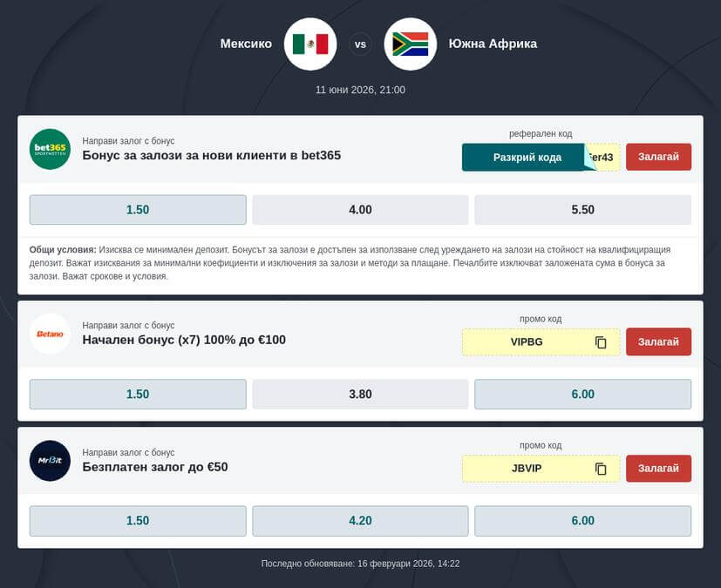Select Betano draw odds 3.80
721x588 pixels.
coord(360,395)
